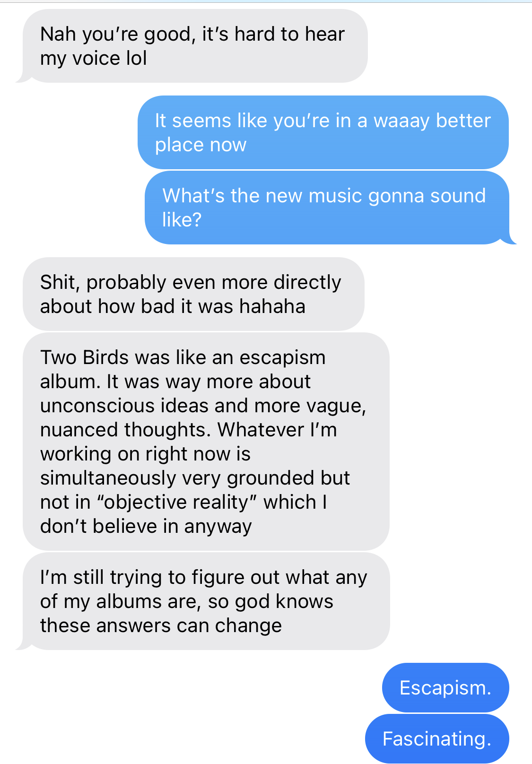532x764 pixels.
Task: Click "about how bad it was" text
Action: point(137,306)
